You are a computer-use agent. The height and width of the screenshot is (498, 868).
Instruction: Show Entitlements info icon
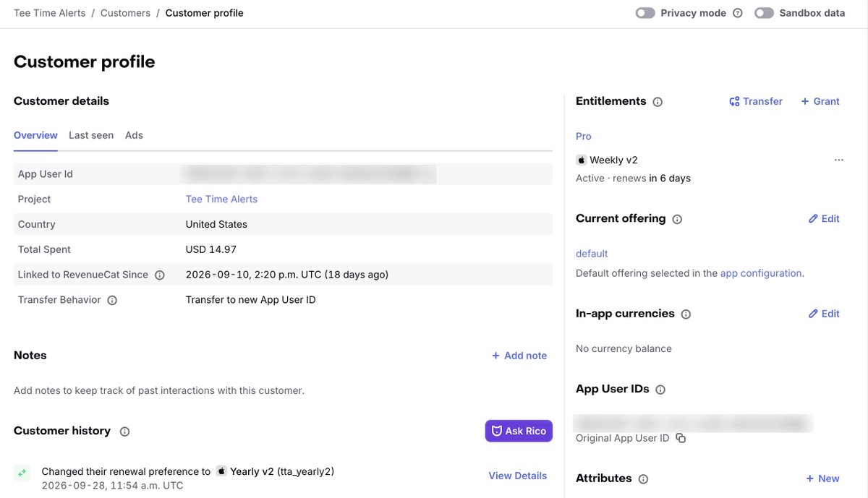(658, 102)
